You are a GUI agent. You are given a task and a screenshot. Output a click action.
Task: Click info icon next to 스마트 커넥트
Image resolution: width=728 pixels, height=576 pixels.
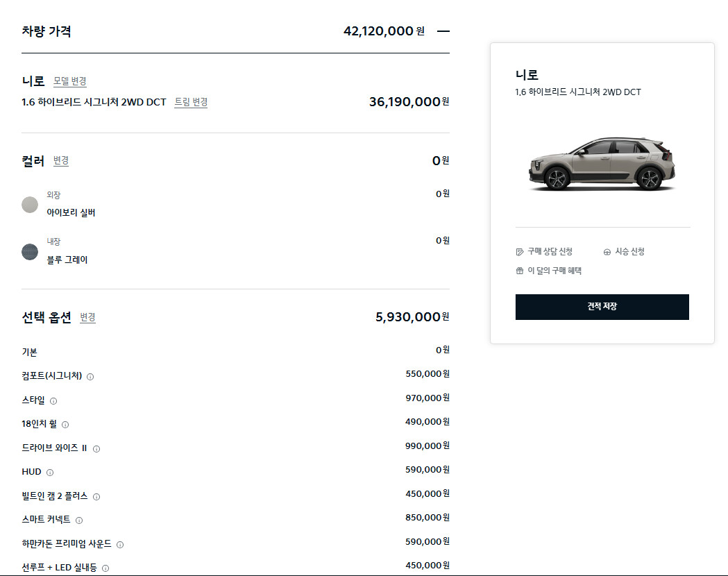pyautogui.click(x=79, y=520)
